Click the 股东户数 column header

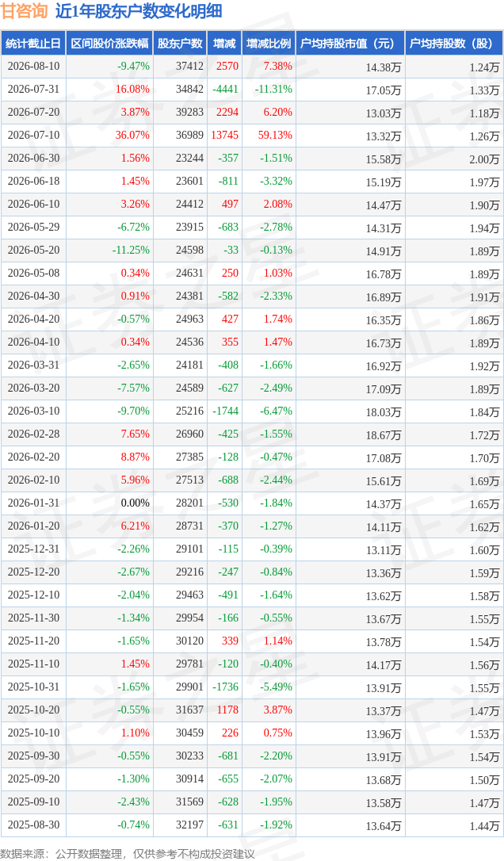coord(180,44)
